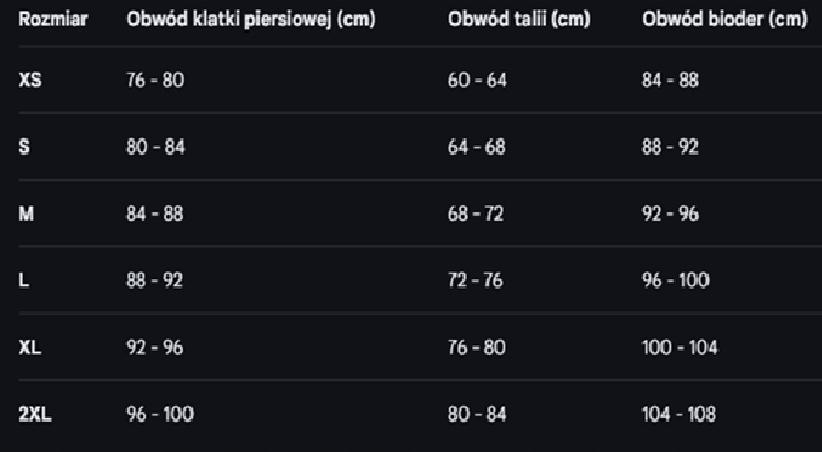Select the S size row label
The width and height of the screenshot is (822, 452).
point(24,147)
